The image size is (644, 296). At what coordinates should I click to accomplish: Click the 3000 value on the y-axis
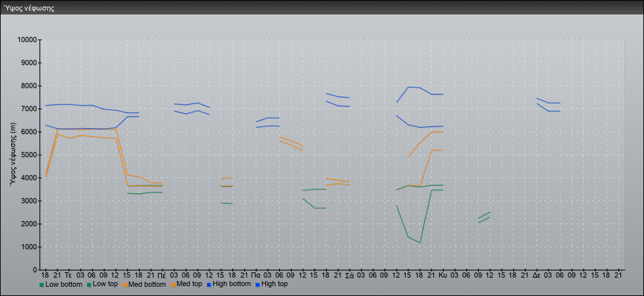(29, 201)
